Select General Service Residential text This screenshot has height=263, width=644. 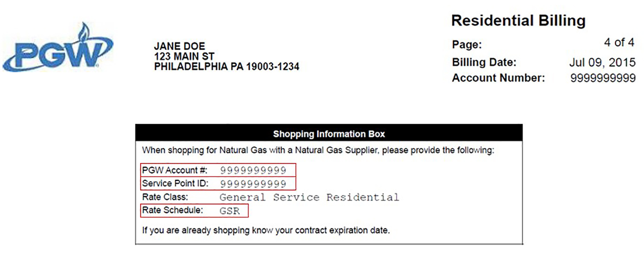coord(309,197)
